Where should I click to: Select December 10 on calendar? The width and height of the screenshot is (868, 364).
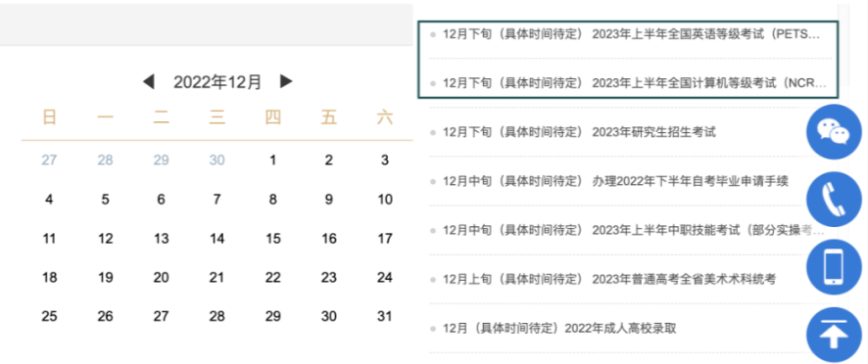pyautogui.click(x=385, y=200)
